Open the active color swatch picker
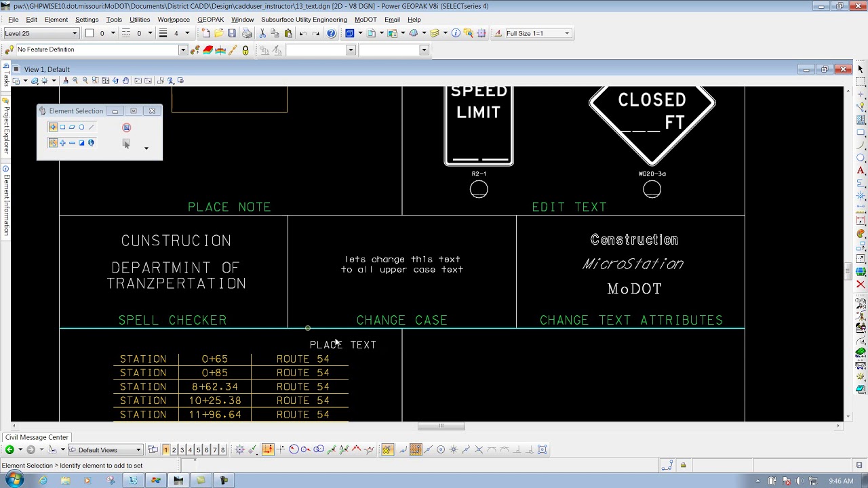The image size is (868, 488). tap(90, 33)
